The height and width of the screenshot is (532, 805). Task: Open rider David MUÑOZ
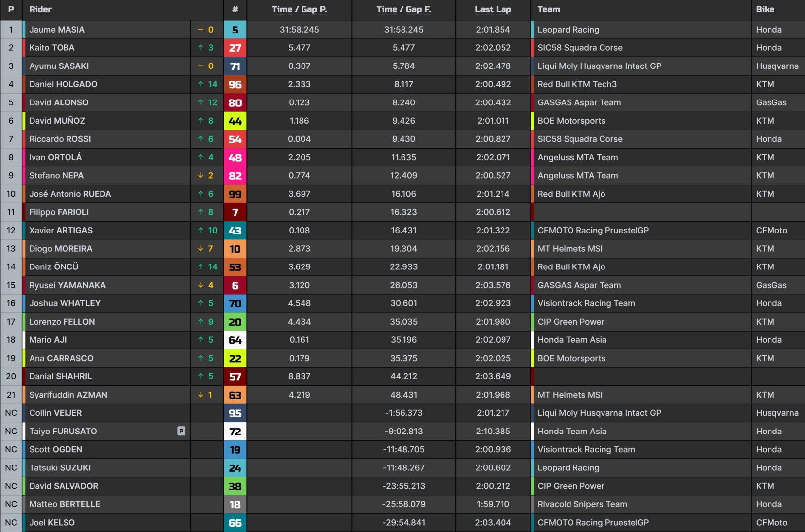coord(57,121)
